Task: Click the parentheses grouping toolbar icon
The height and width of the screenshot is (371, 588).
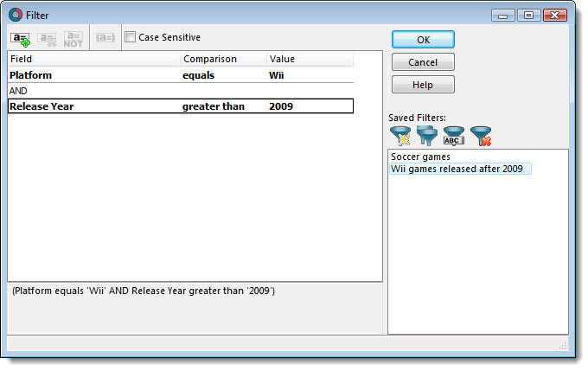Action: (105, 37)
